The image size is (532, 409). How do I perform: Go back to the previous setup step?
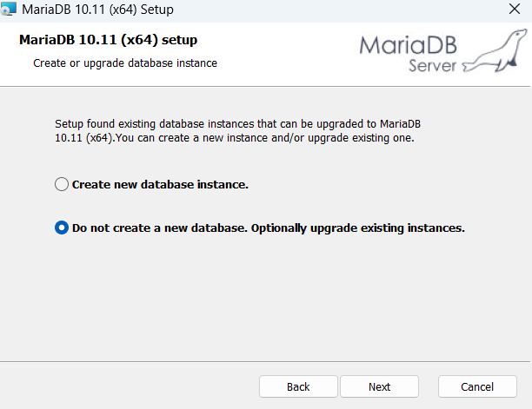(x=298, y=386)
